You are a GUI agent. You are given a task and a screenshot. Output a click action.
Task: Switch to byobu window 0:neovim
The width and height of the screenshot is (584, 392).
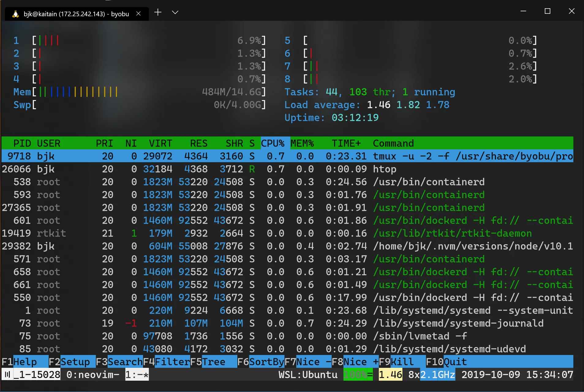(93, 375)
